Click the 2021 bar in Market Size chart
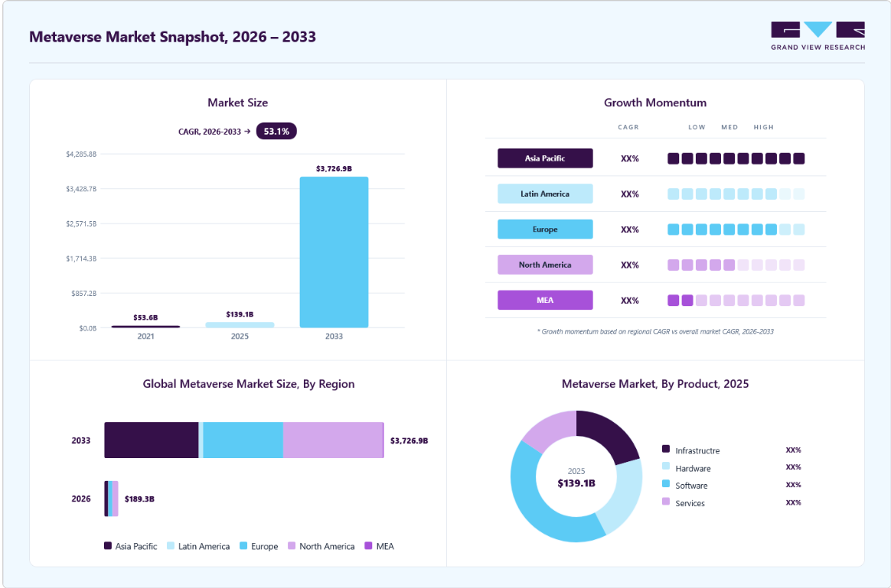The width and height of the screenshot is (891, 588). [146, 327]
